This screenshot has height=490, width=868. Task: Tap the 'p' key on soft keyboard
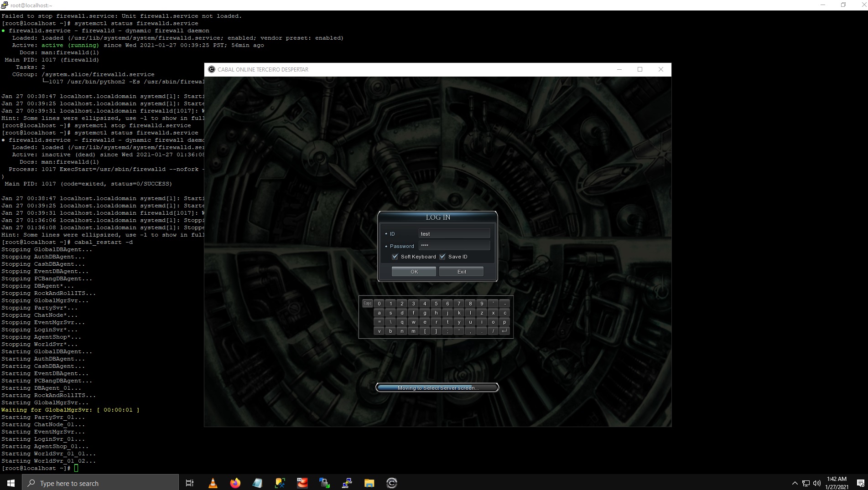pyautogui.click(x=504, y=322)
